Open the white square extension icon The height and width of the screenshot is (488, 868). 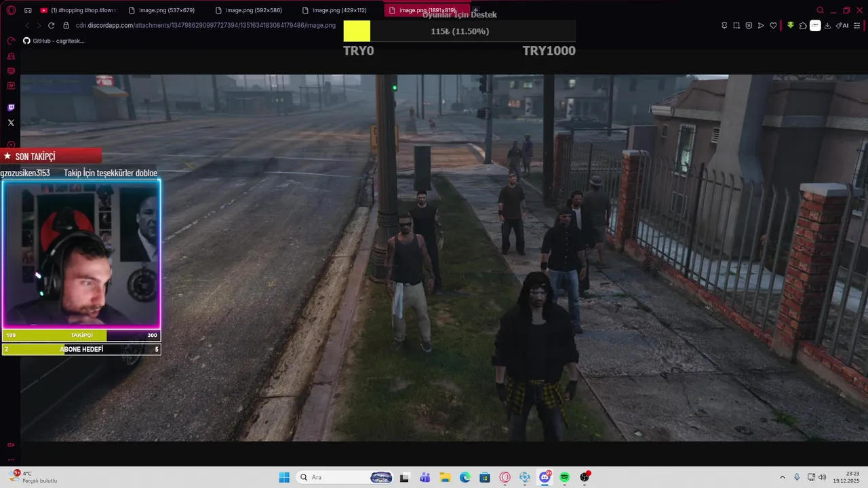tap(815, 26)
